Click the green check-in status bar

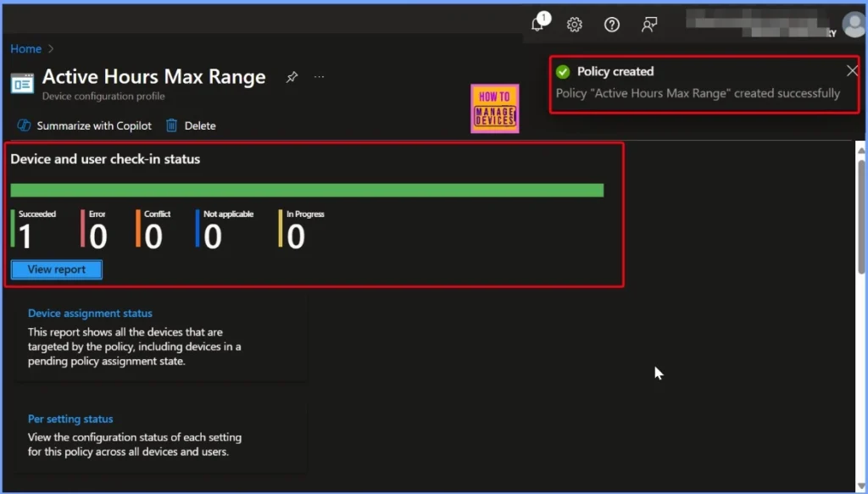[307, 191]
